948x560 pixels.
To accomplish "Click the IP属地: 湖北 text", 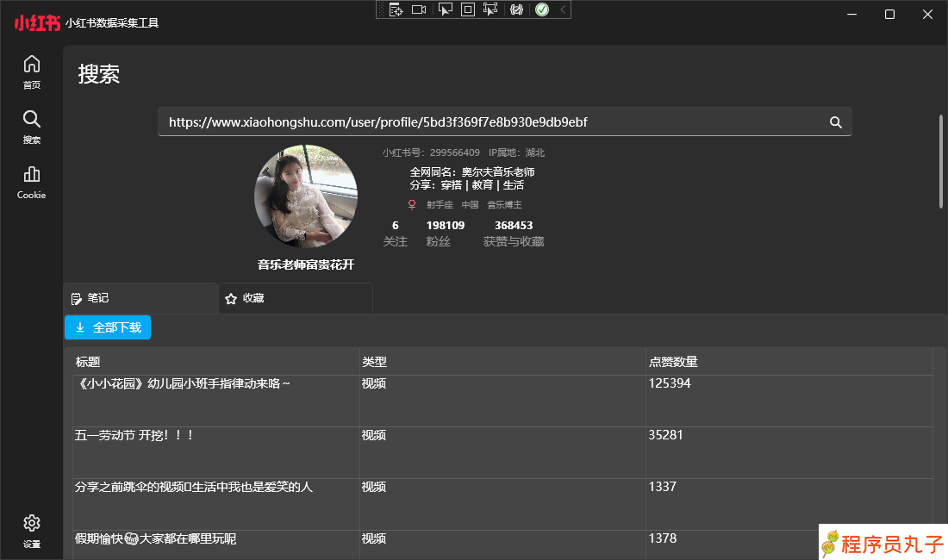I will (x=516, y=152).
